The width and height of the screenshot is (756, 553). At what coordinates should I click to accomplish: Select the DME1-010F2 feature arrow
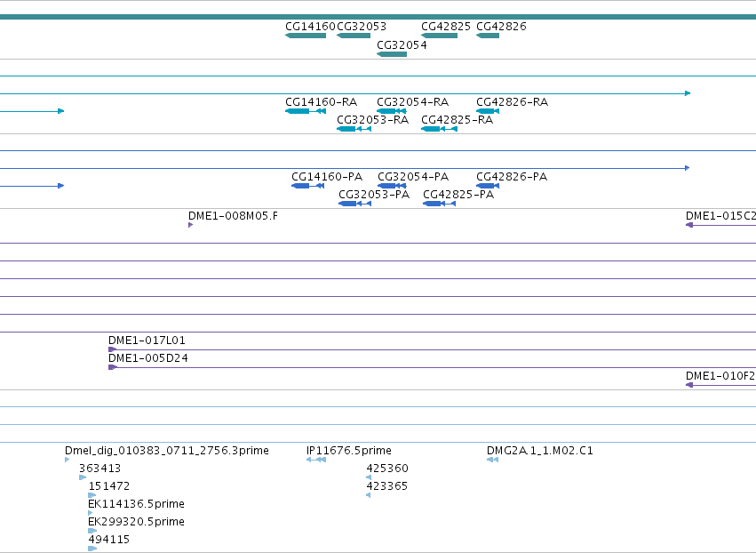[689, 385]
